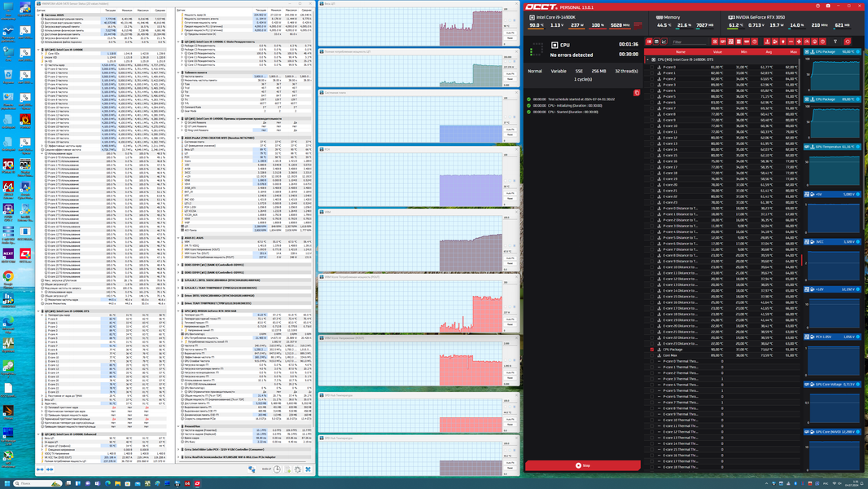This screenshot has height=489, width=868.
Task: Close HWiNFO sensors with blue X icon
Action: click(308, 469)
